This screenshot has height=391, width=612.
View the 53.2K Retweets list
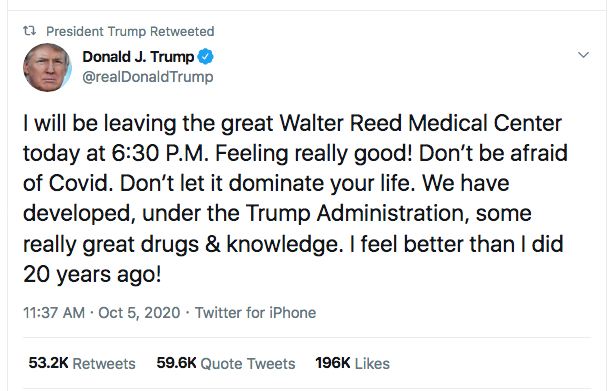82,363
